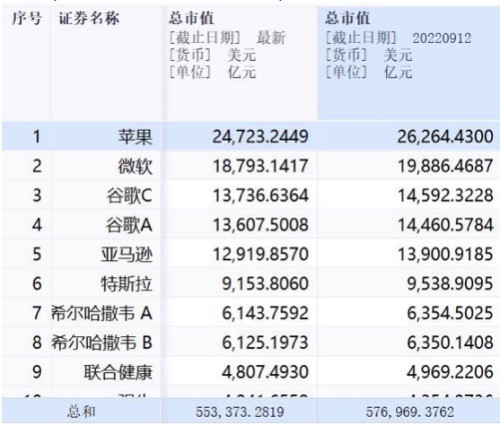This screenshot has width=500, height=425.
Task: Select value 13,607.5008 for 谷歌A
Action: pos(260,225)
